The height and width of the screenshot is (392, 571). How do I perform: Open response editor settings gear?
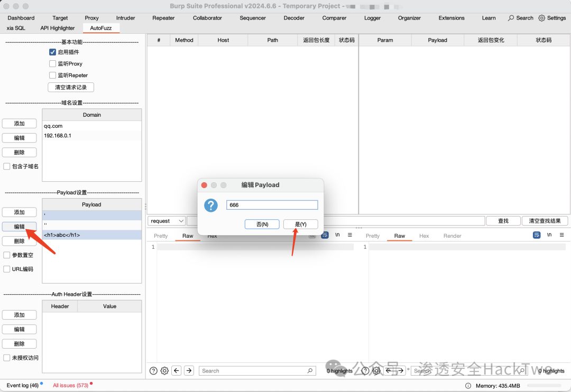(376, 370)
